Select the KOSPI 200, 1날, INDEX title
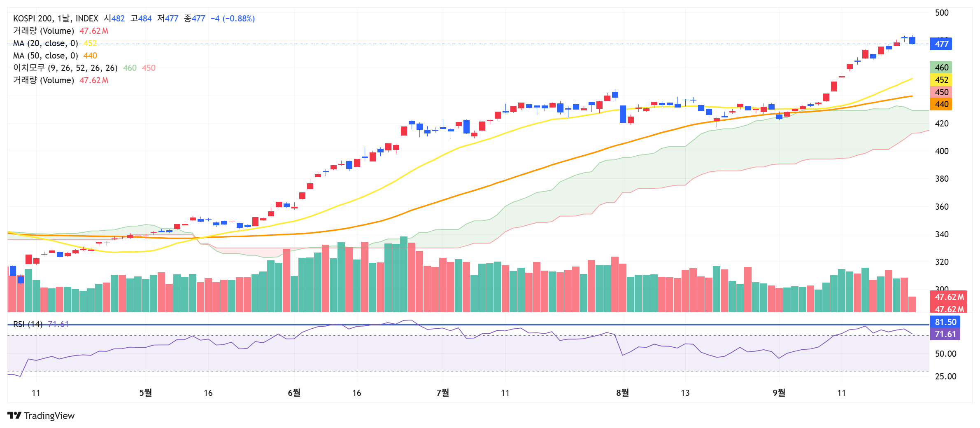Viewport: 980px width, 428px height. click(x=56, y=19)
